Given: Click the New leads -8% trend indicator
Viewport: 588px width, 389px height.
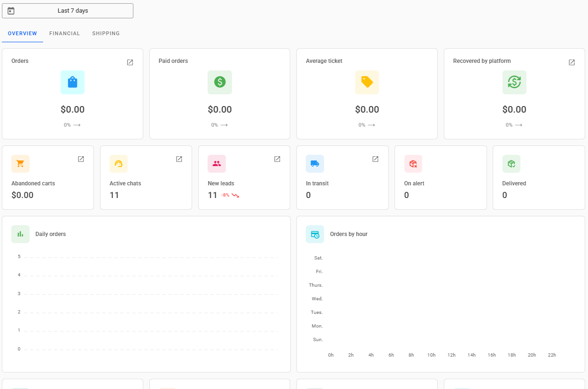Looking at the screenshot, I should click(230, 195).
